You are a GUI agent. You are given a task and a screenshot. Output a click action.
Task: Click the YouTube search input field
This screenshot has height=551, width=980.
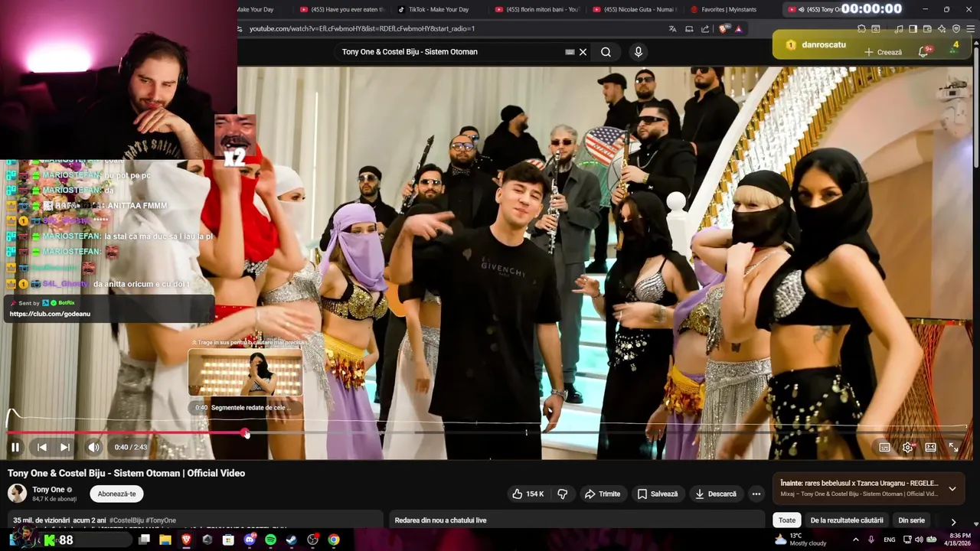[450, 52]
